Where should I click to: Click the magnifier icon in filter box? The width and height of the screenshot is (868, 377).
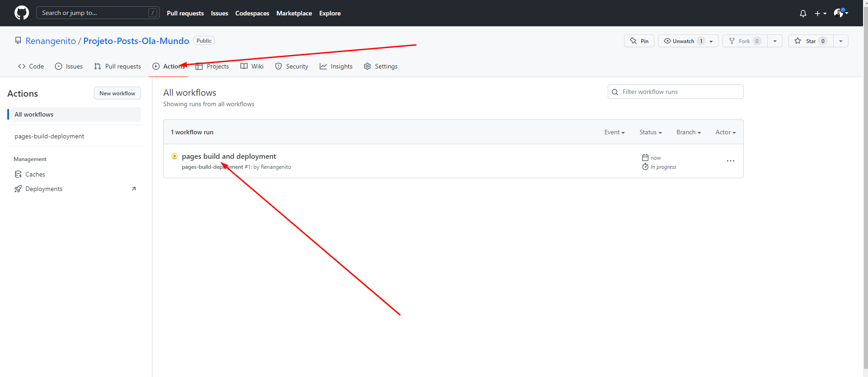(x=615, y=92)
